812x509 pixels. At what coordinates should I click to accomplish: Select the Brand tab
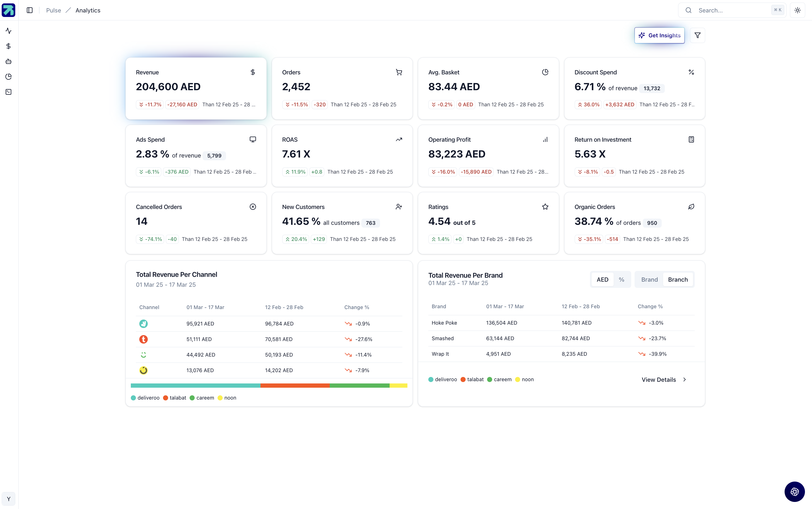coord(649,279)
